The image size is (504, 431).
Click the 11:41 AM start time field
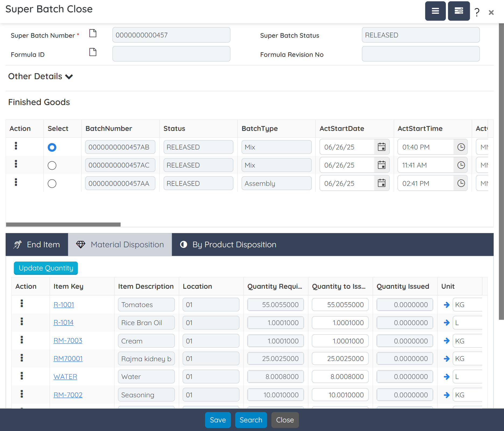click(x=426, y=165)
